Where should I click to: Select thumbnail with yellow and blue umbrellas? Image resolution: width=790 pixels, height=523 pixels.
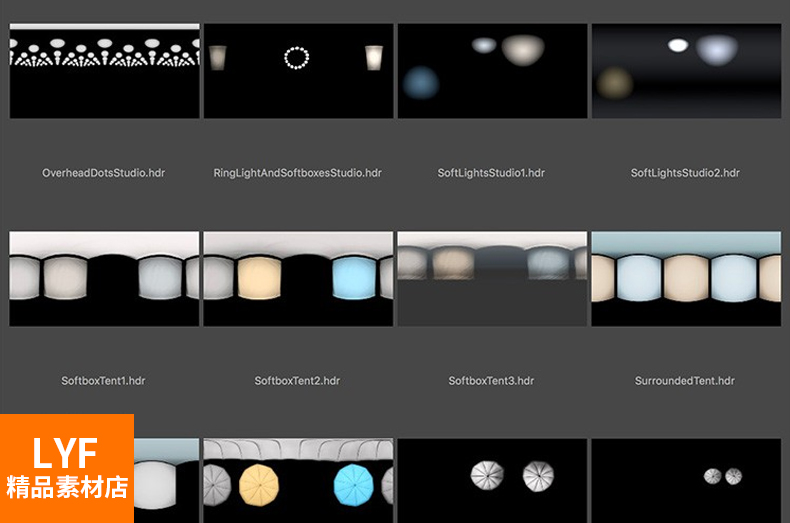pyautogui.click(x=298, y=481)
